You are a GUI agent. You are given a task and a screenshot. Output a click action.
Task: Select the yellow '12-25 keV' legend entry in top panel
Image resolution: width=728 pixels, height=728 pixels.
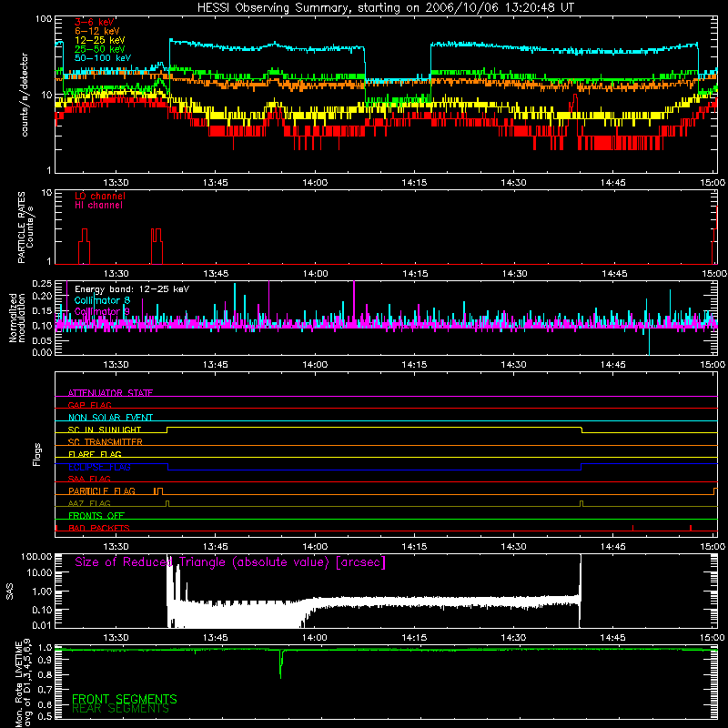[x=100, y=40]
